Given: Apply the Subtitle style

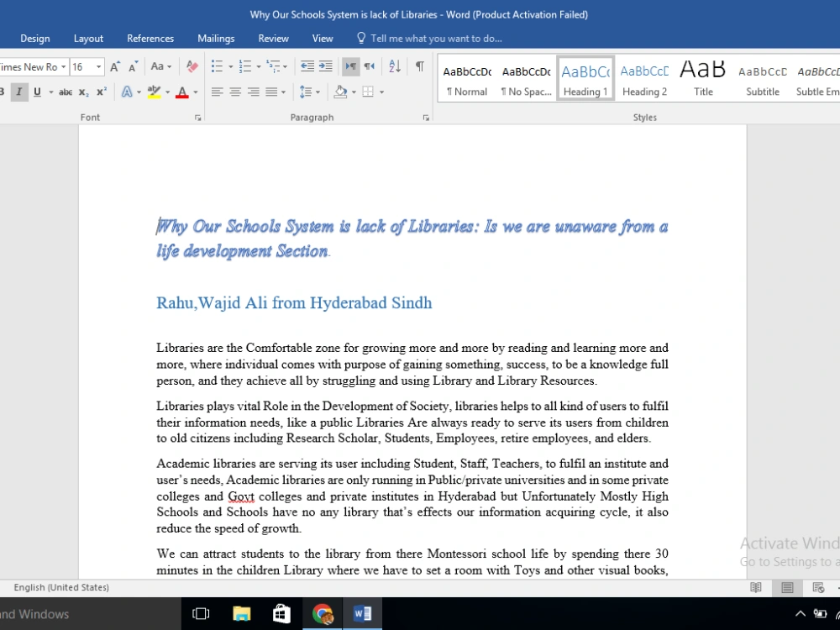Looking at the screenshot, I should 763,79.
